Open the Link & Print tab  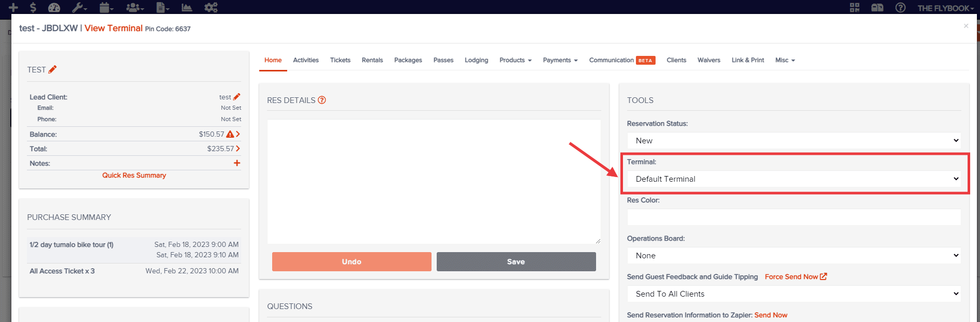(x=748, y=60)
